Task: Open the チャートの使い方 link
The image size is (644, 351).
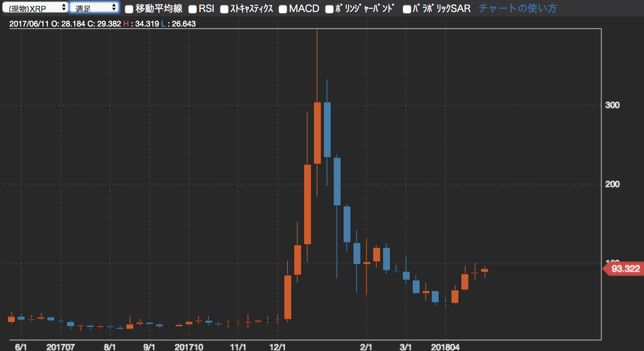Action: 517,8
